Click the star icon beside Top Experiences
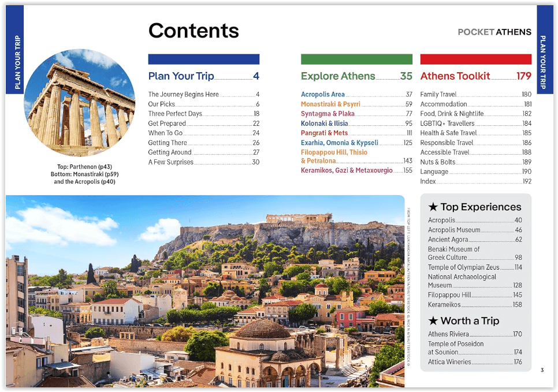 pyautogui.click(x=433, y=207)
